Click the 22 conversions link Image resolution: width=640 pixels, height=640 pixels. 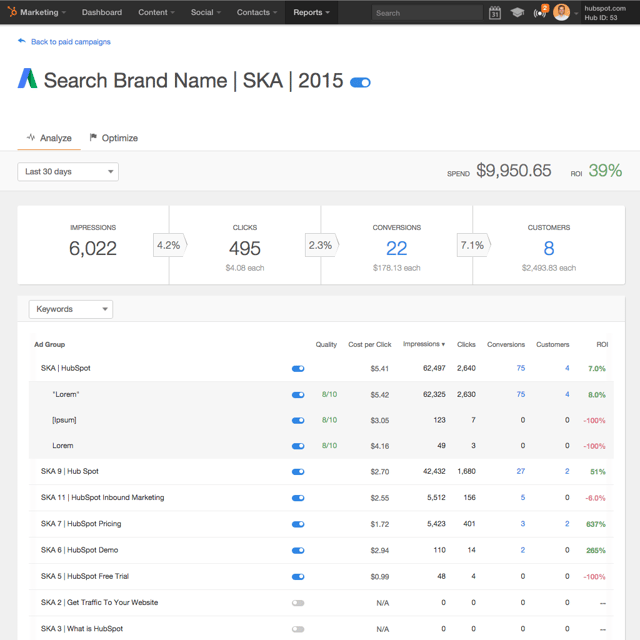tap(396, 248)
